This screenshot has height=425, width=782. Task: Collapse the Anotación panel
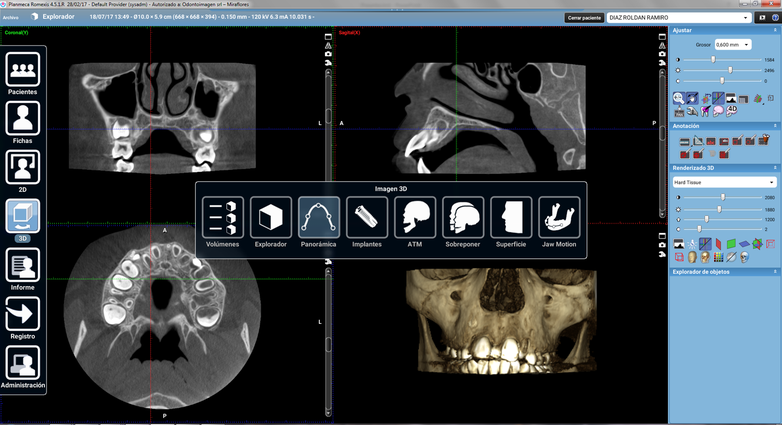[x=775, y=126]
